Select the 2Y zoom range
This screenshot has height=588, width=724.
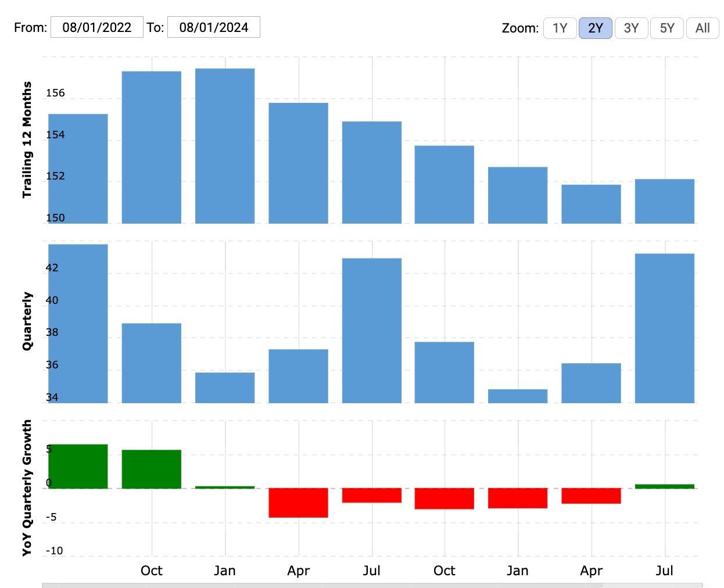click(595, 28)
